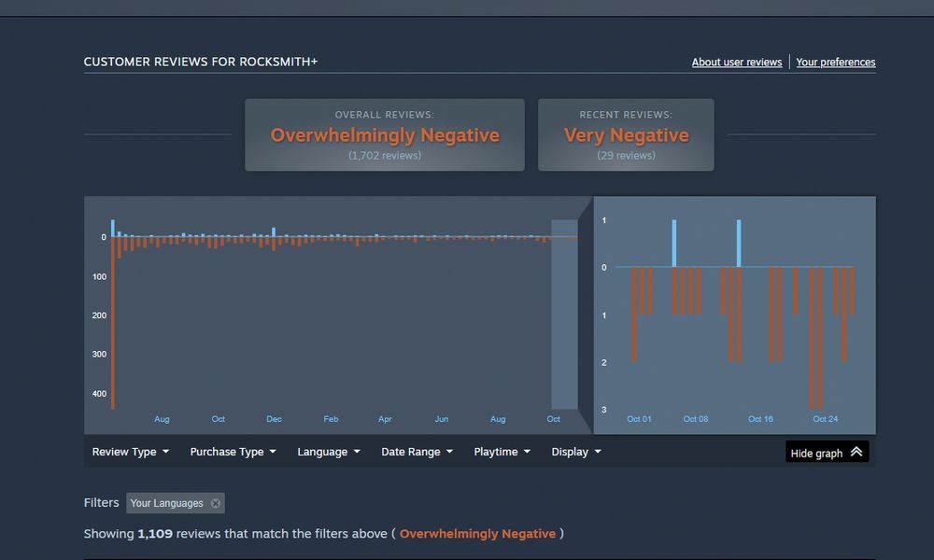The height and width of the screenshot is (560, 934).
Task: Click the Overwhelmingly Negative text in results summary
Action: [x=477, y=534]
